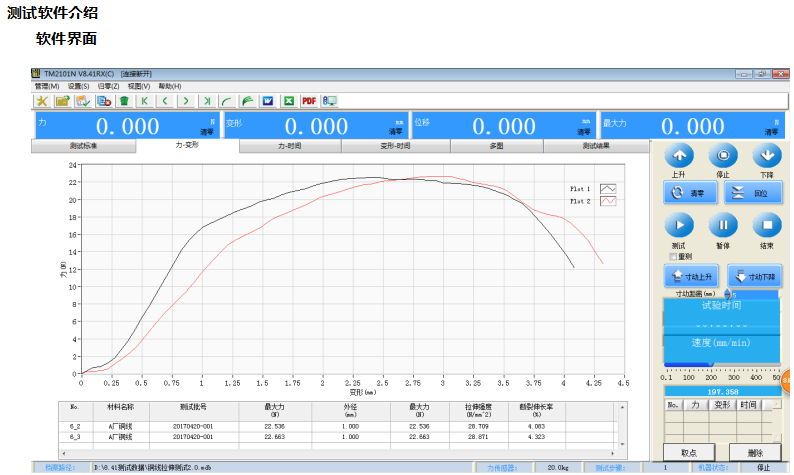
Task: Open the 管理(M) menu
Action: click(47, 87)
